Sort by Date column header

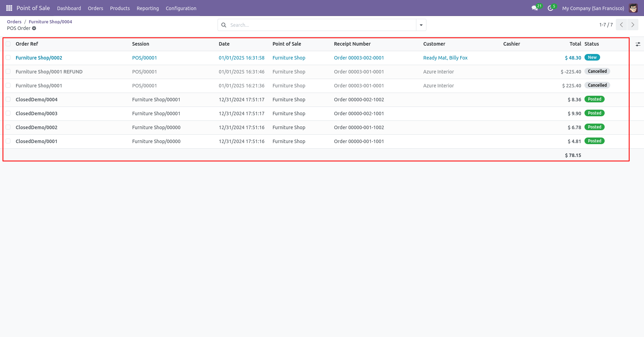pos(224,44)
